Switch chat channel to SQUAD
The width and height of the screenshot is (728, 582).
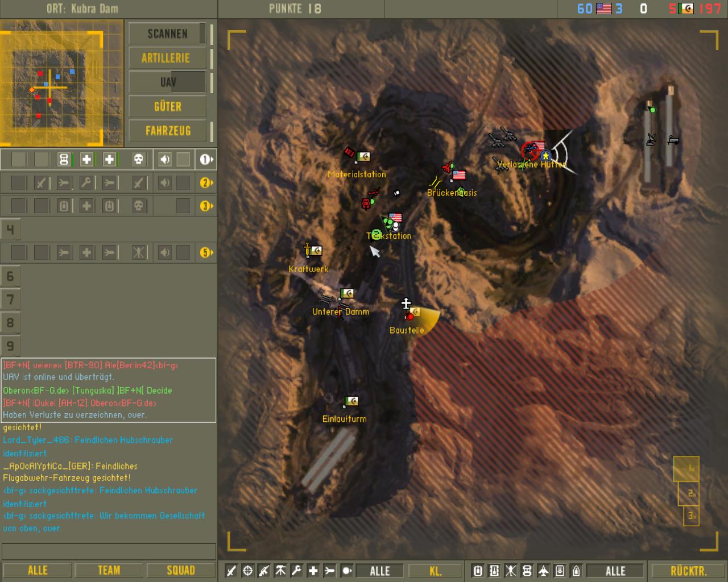181,571
